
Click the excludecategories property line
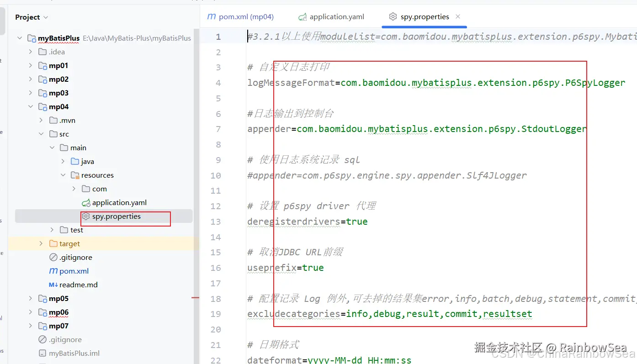coord(390,314)
